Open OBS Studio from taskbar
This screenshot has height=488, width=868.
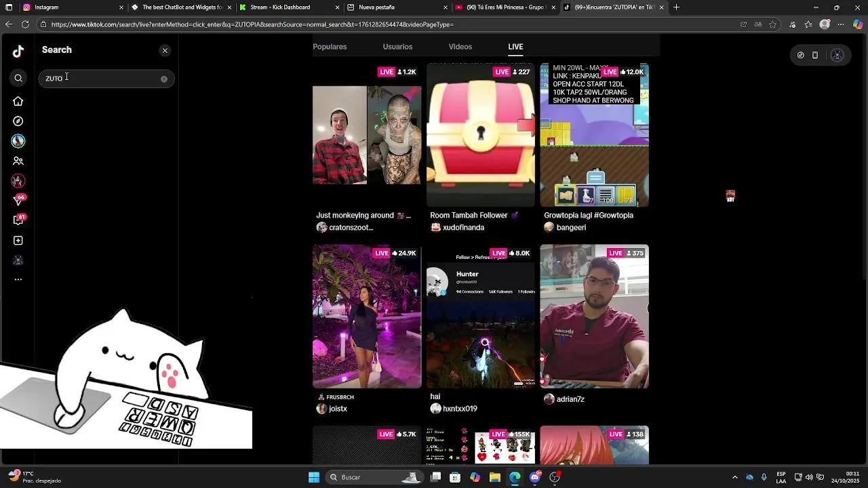[555, 477]
